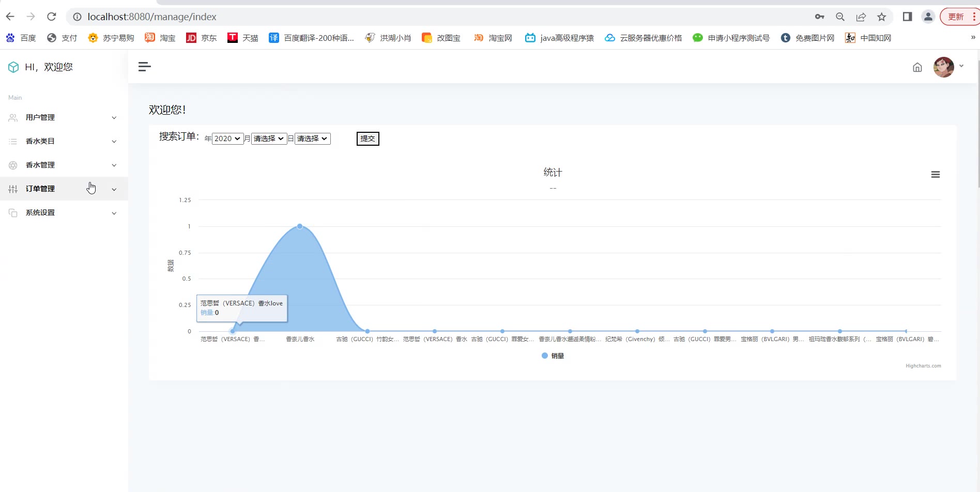The height and width of the screenshot is (492, 980).
Task: Open the 云服务器优惠价格 bookmark
Action: point(644,38)
